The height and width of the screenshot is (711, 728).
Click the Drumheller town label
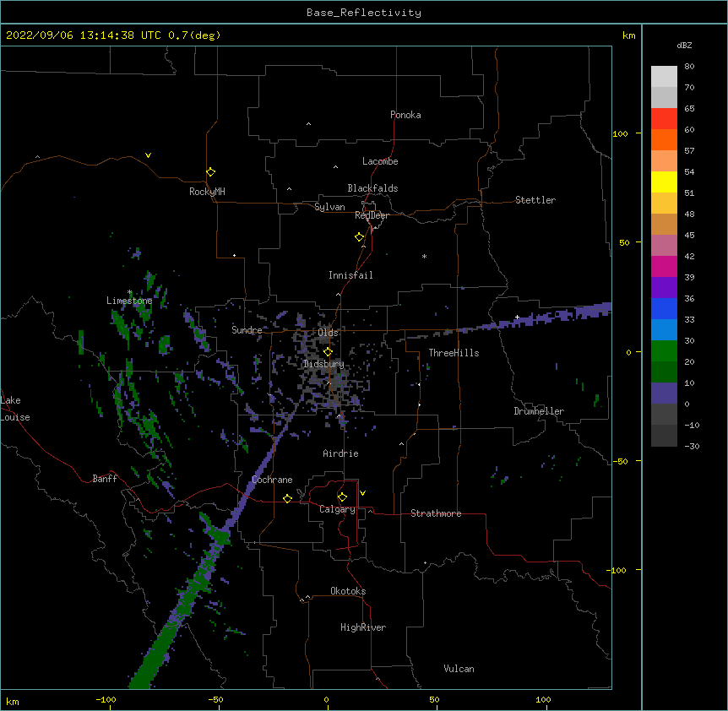click(539, 411)
